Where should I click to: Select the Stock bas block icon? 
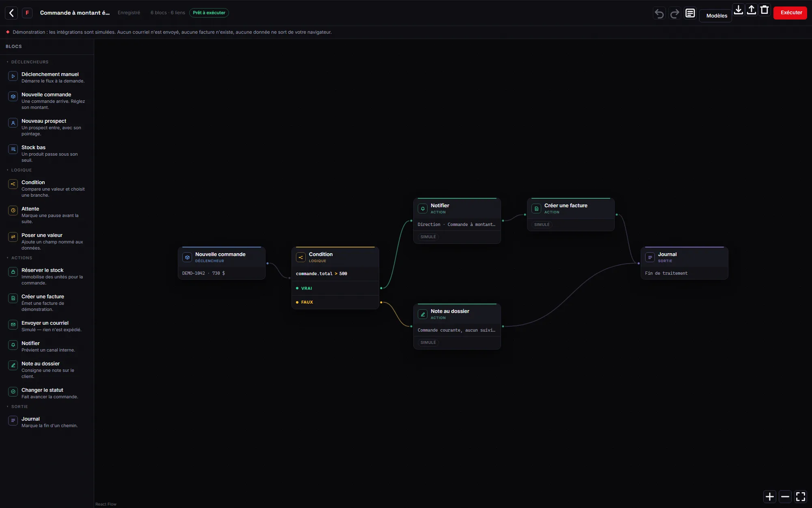(x=13, y=149)
